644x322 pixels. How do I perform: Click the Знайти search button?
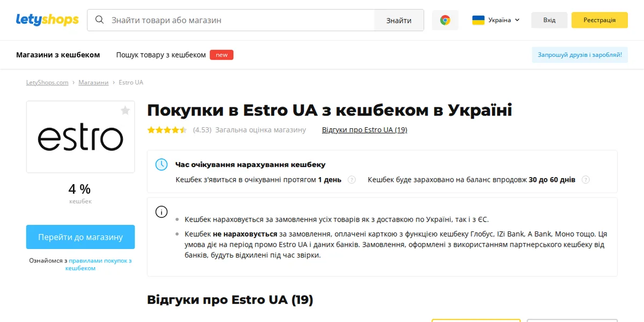tap(399, 20)
